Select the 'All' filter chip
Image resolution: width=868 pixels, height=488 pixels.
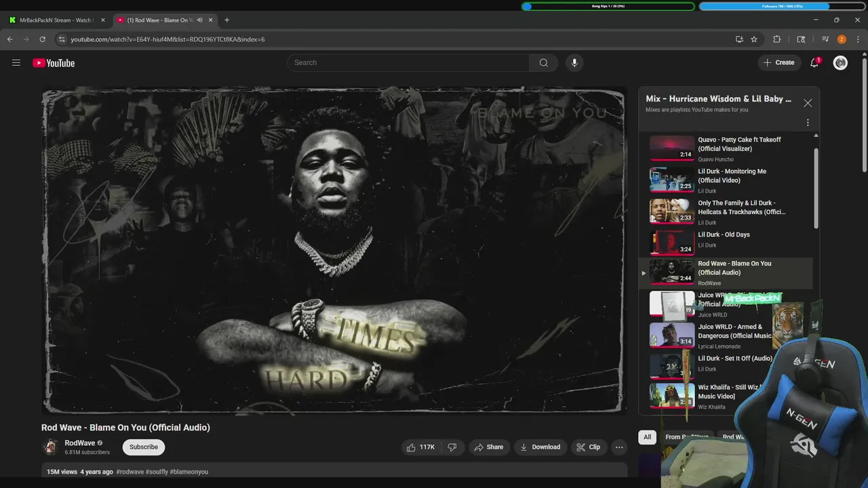(647, 437)
